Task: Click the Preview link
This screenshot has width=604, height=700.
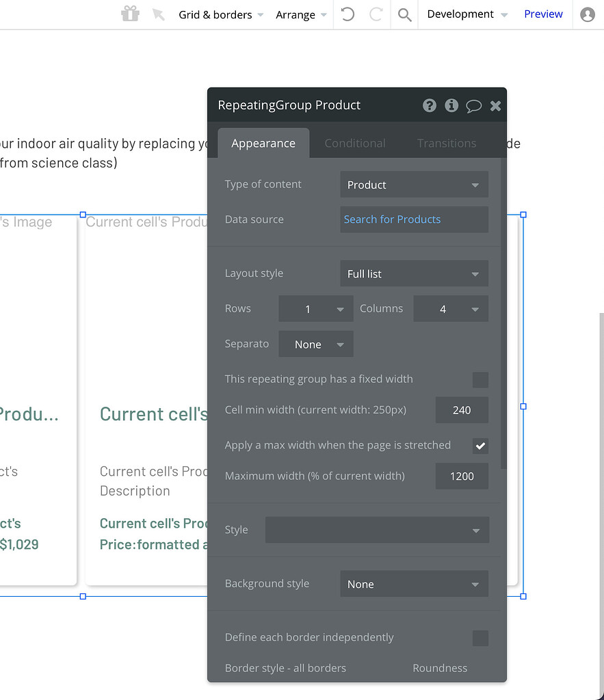Action: (542, 14)
